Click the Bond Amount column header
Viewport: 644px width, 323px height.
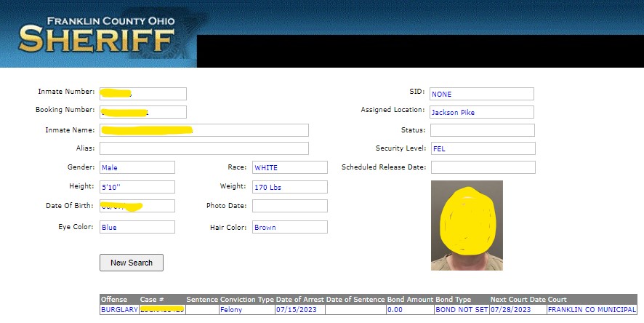click(410, 299)
